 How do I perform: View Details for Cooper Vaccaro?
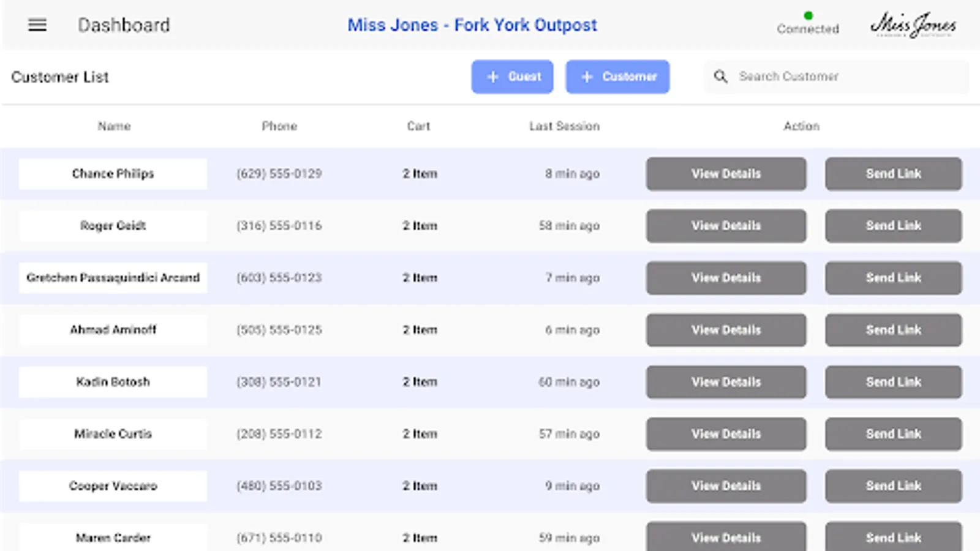[726, 486]
